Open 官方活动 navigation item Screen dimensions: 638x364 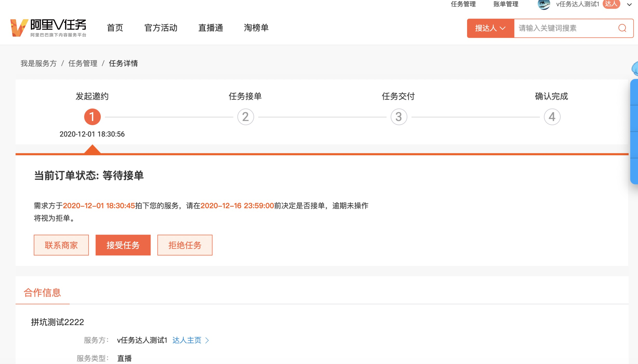pyautogui.click(x=161, y=28)
